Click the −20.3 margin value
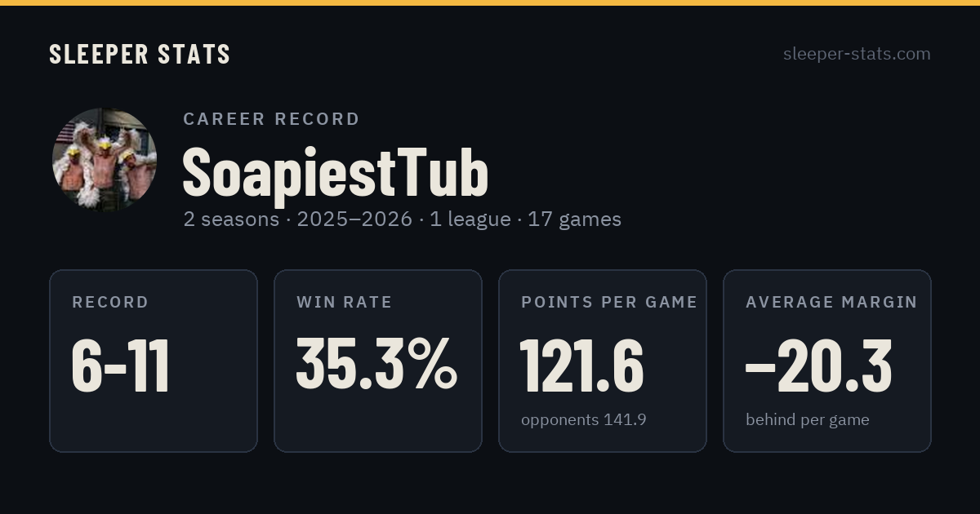Screen dimensions: 980x514 818,366
